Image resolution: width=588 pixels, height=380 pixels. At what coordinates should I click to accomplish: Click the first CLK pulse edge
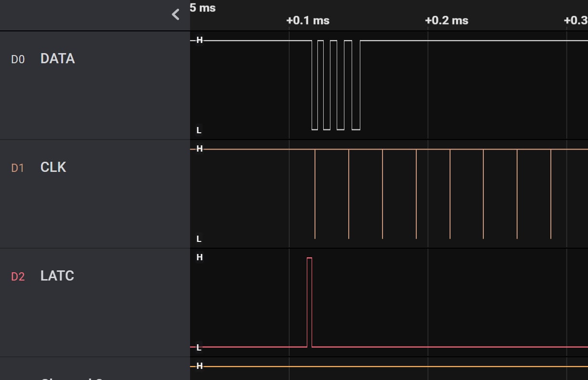(x=315, y=193)
